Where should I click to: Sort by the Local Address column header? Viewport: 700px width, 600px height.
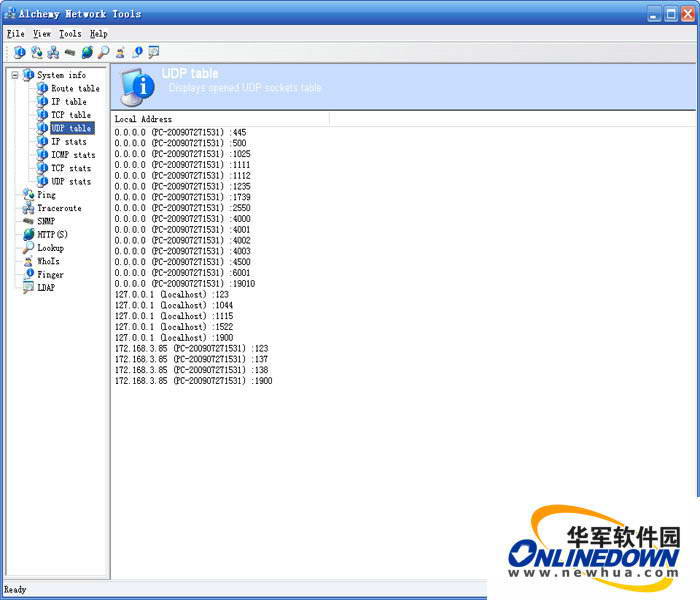[220, 119]
